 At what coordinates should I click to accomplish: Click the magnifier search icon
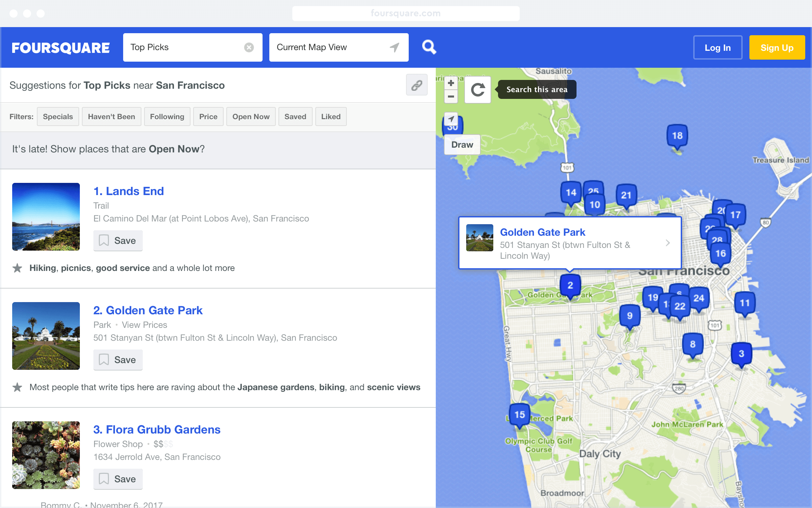point(429,47)
